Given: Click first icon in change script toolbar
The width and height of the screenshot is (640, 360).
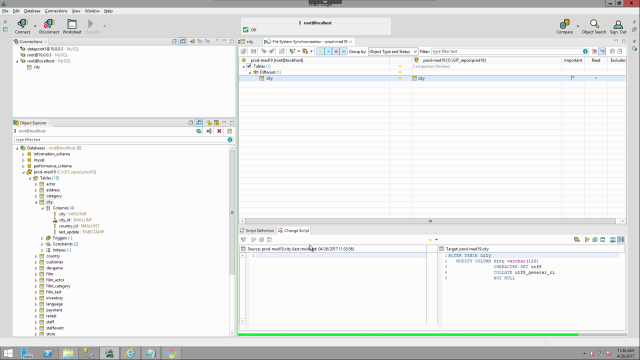Looking at the screenshot, I should 244,240.
